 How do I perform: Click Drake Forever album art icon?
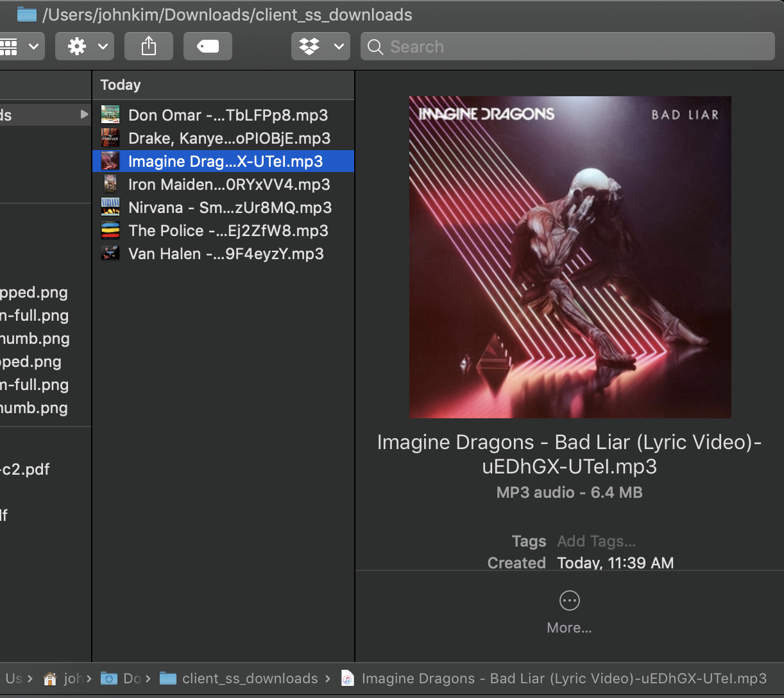[x=110, y=138]
